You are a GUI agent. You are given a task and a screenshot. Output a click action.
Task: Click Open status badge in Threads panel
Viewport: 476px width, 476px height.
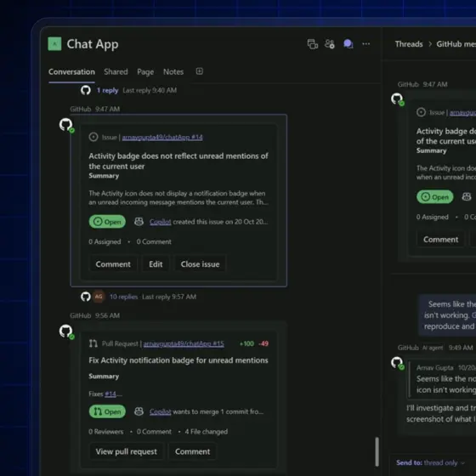(435, 197)
